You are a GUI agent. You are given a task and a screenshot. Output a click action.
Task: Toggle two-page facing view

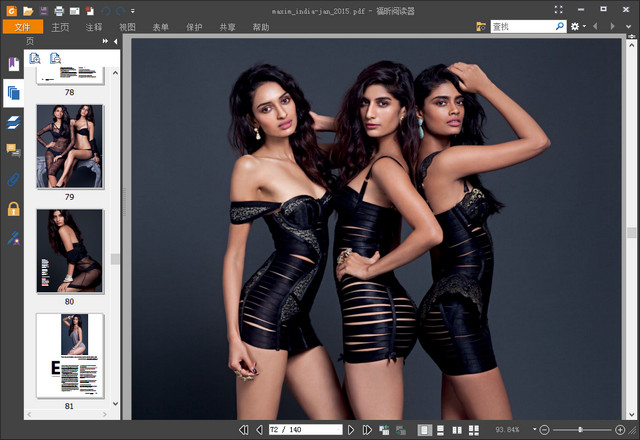(x=457, y=430)
